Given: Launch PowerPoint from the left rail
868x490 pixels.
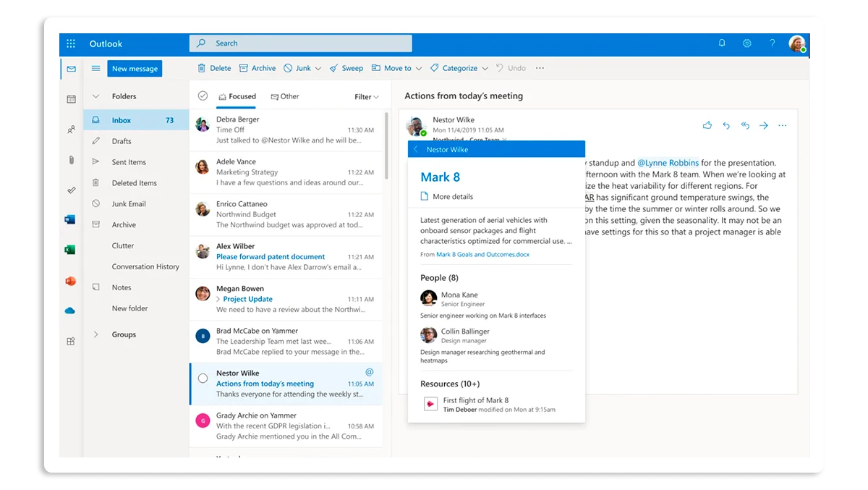Looking at the screenshot, I should [x=70, y=281].
